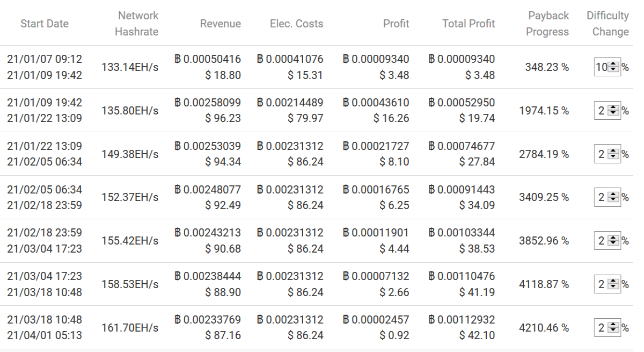Click revenue value $ 18.80

(223, 75)
